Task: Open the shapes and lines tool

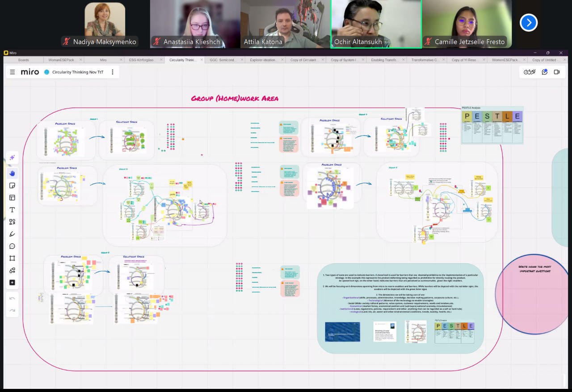Action: point(12,222)
